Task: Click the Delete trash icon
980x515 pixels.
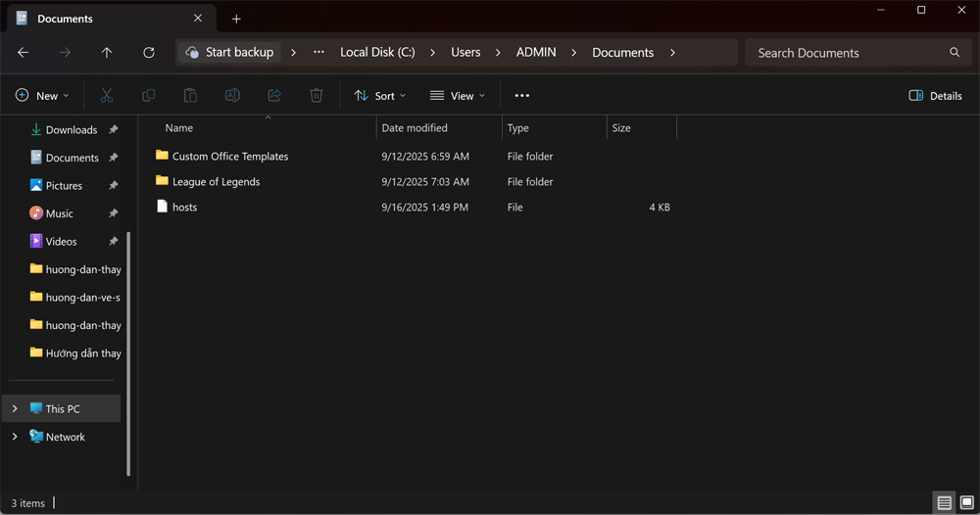Action: 317,95
